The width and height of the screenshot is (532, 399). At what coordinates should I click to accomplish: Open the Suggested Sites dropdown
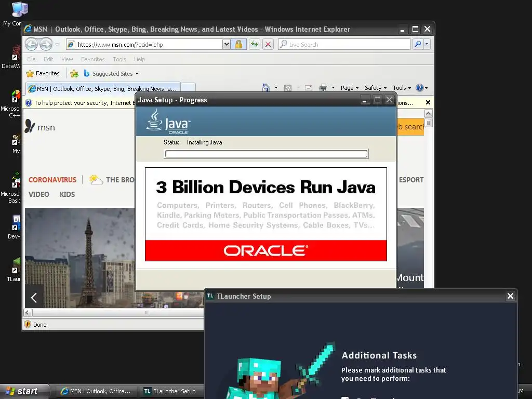pos(111,74)
